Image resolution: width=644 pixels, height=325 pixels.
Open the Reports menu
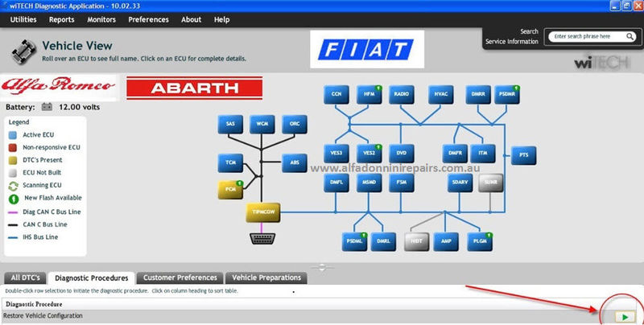coord(62,19)
